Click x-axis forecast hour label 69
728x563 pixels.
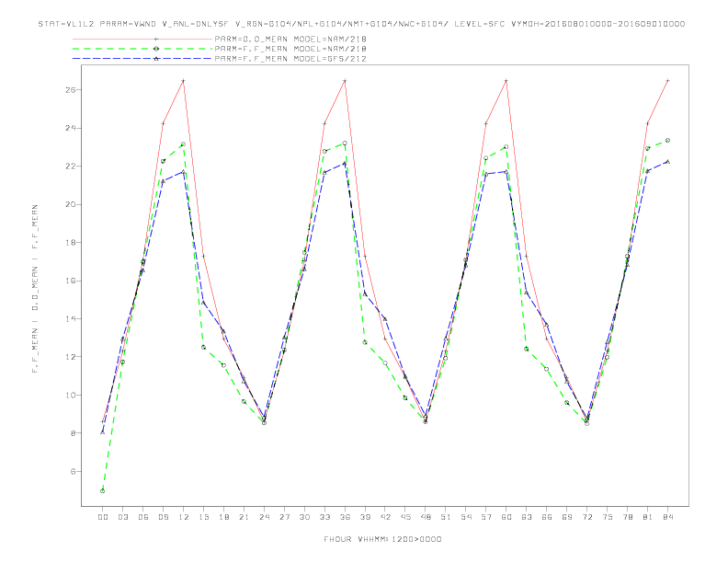pos(567,517)
